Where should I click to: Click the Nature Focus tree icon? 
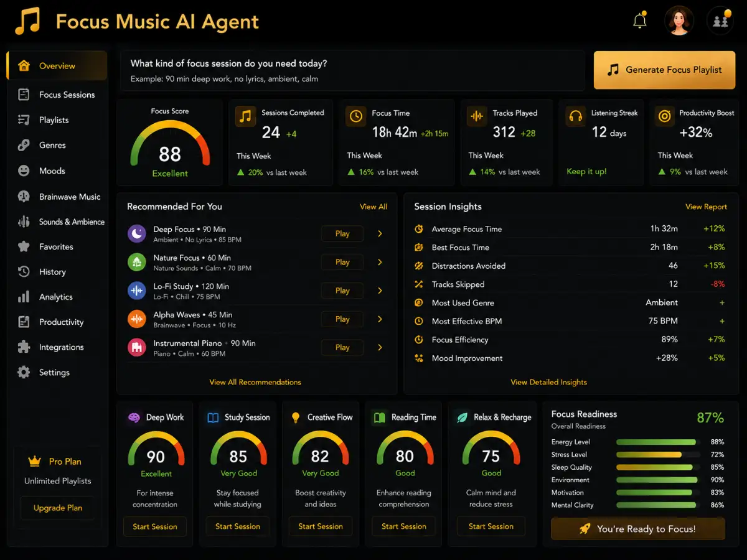pyautogui.click(x=137, y=262)
